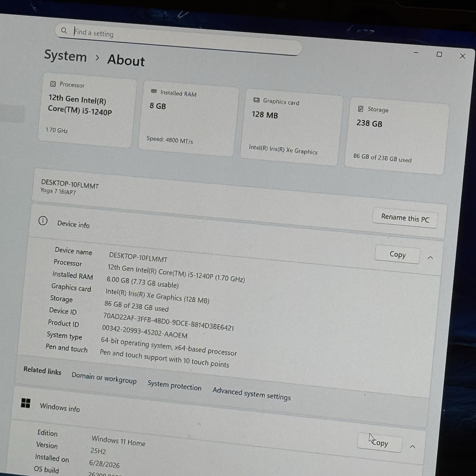Click the Related links label

click(x=43, y=370)
